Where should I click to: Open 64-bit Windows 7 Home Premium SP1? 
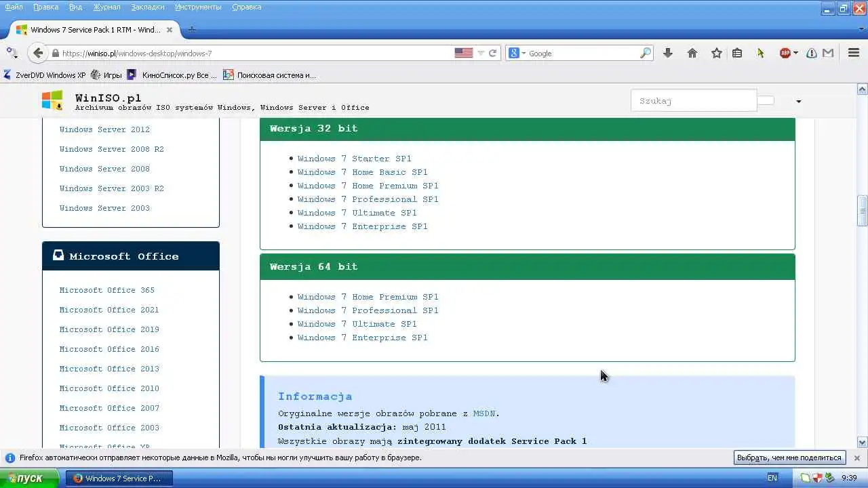coord(368,297)
